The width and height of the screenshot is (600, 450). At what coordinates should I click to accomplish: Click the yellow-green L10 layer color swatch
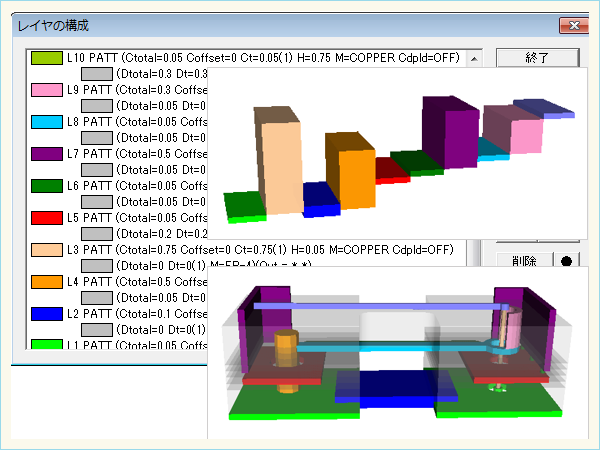(x=46, y=58)
